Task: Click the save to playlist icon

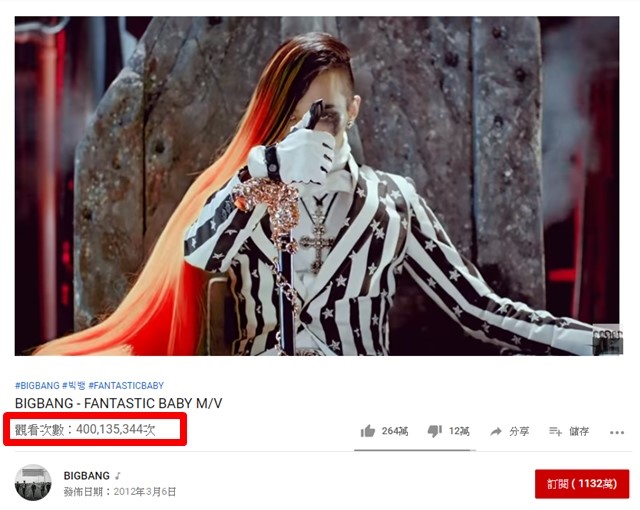Action: click(x=556, y=431)
